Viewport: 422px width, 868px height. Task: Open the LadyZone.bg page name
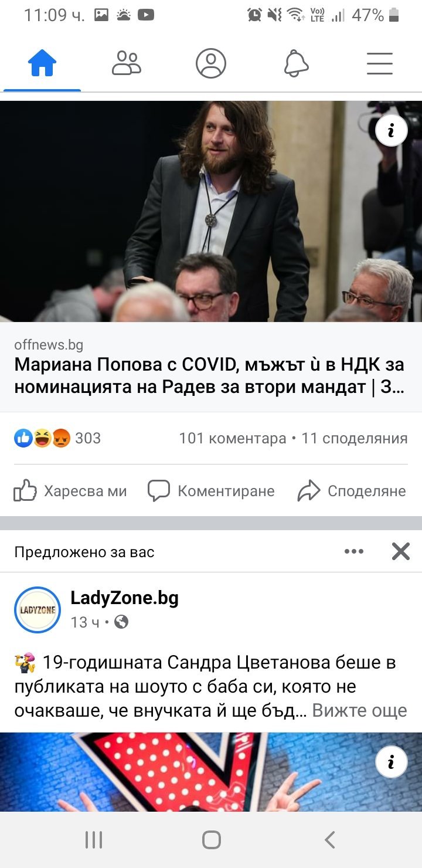point(124,598)
